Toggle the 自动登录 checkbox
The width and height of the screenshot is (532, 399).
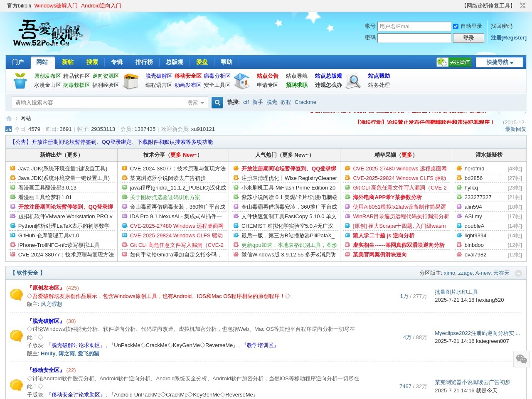[x=456, y=26]
